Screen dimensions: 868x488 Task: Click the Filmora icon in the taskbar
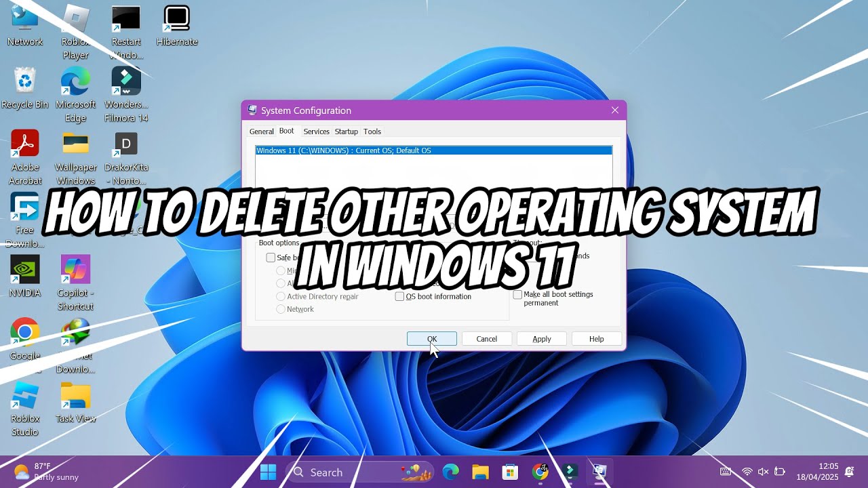570,472
